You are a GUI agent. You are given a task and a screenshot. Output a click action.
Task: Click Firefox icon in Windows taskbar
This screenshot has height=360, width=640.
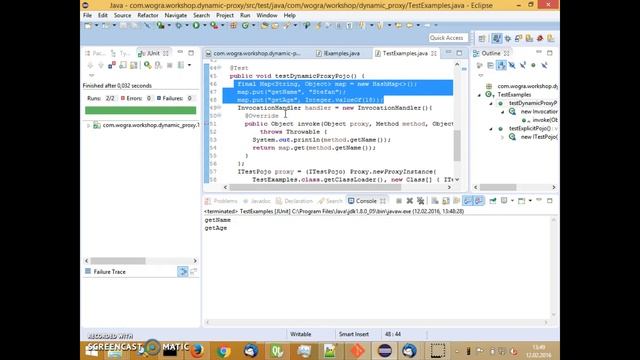point(197,351)
